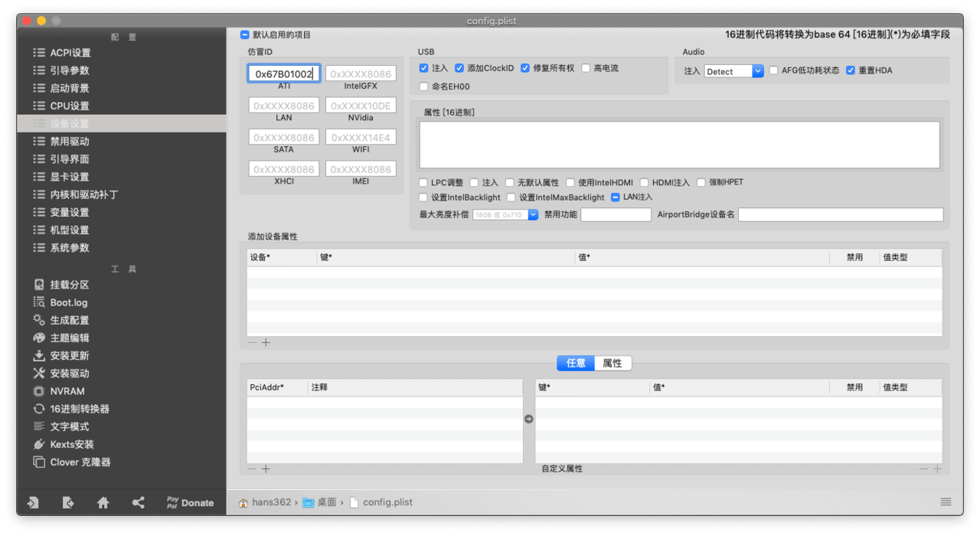Click the list view icon at bottom right
Screen dimensions: 980x535
coord(946,502)
